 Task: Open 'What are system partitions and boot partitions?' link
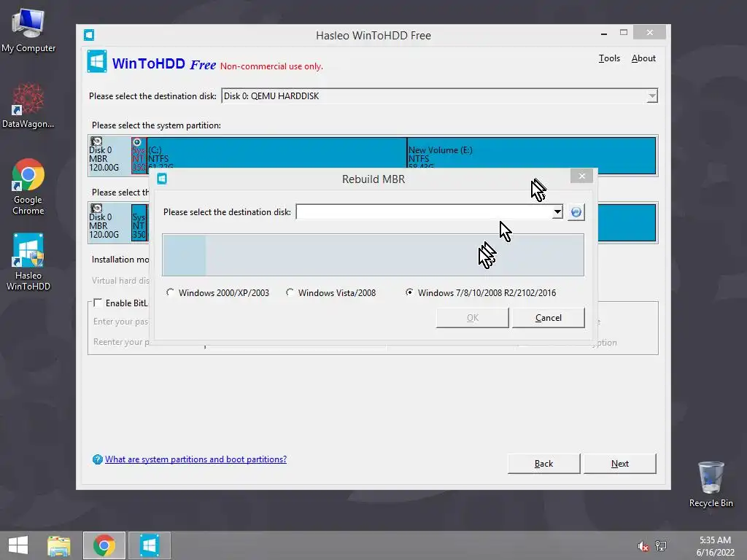tap(196, 459)
